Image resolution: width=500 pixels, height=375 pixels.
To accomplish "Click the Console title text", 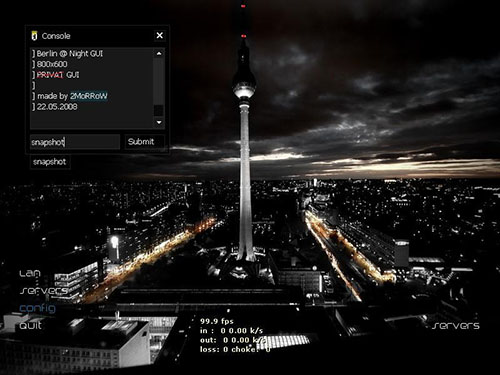I will pos(56,36).
